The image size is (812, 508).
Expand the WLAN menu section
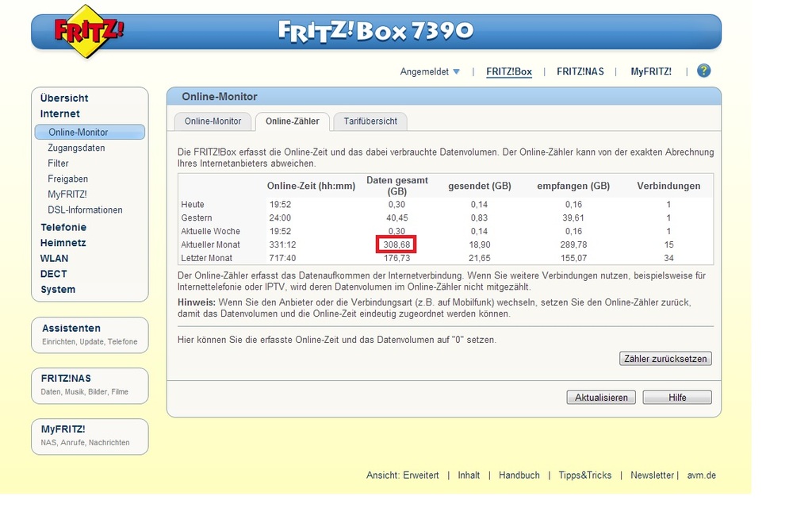pos(54,258)
